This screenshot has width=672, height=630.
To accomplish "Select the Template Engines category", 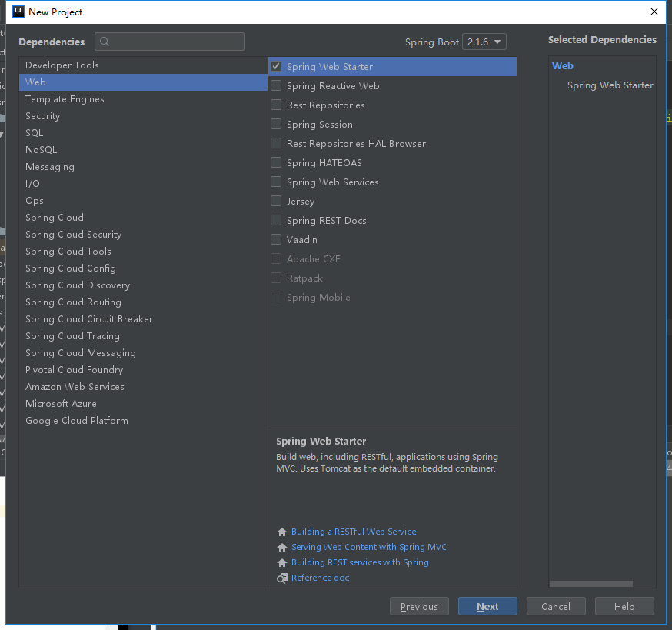I will click(x=143, y=99).
